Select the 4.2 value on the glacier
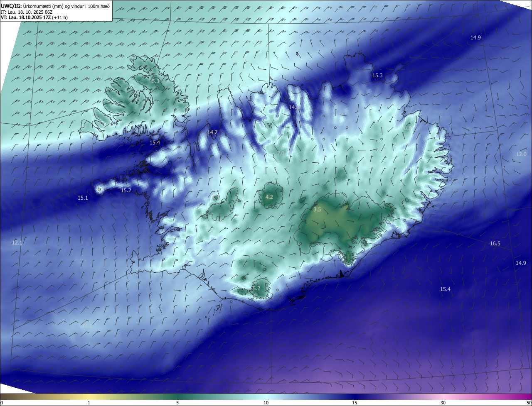 269,197
